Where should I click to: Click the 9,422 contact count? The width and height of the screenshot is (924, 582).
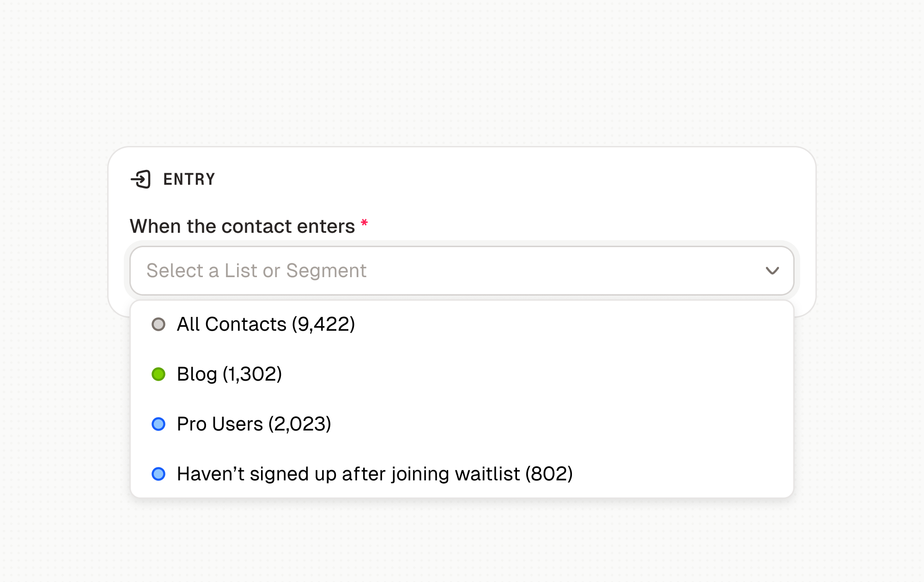[323, 324]
